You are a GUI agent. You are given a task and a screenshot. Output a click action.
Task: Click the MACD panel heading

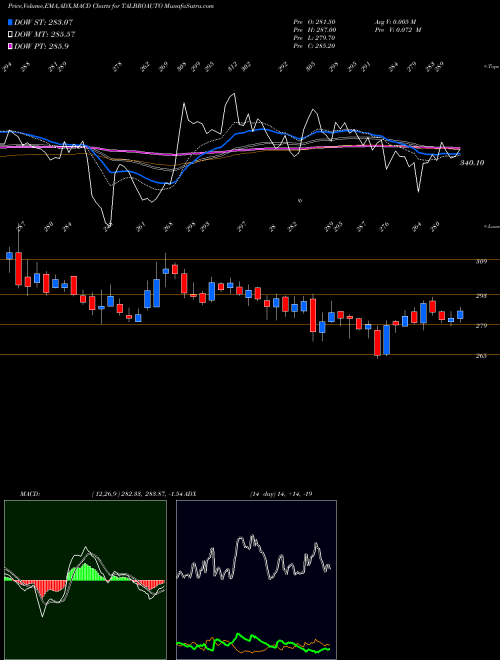coord(29,493)
